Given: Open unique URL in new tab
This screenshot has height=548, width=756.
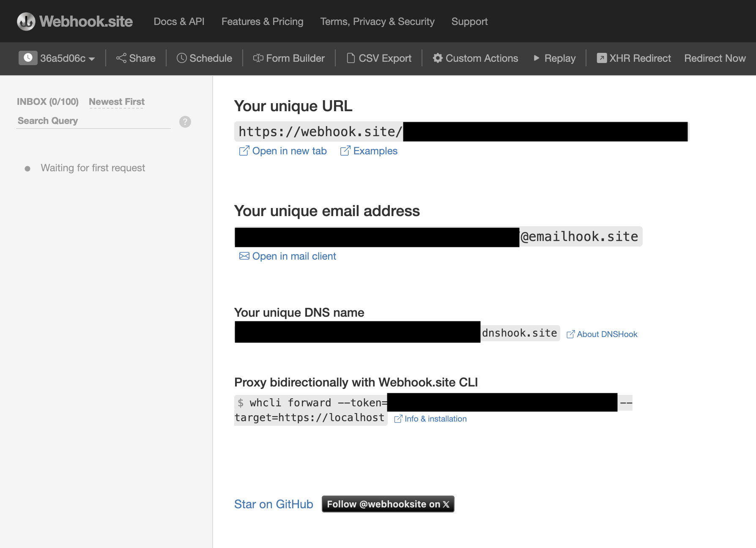Looking at the screenshot, I should (283, 151).
